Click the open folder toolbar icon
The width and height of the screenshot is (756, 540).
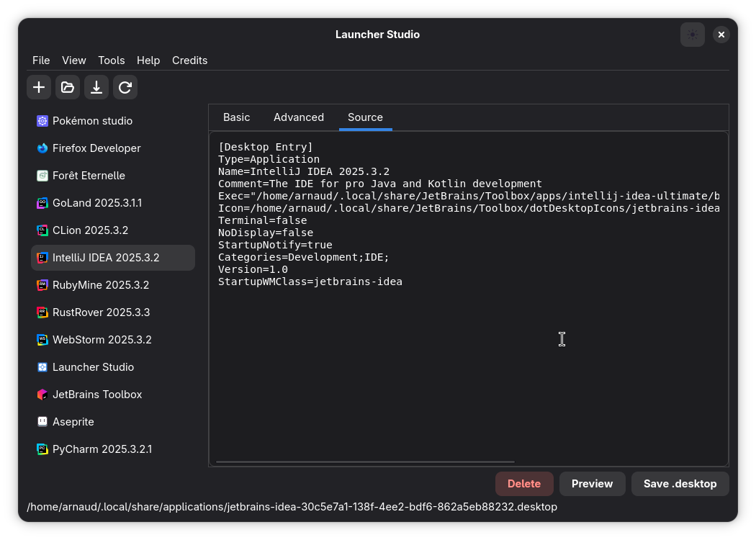tap(68, 87)
